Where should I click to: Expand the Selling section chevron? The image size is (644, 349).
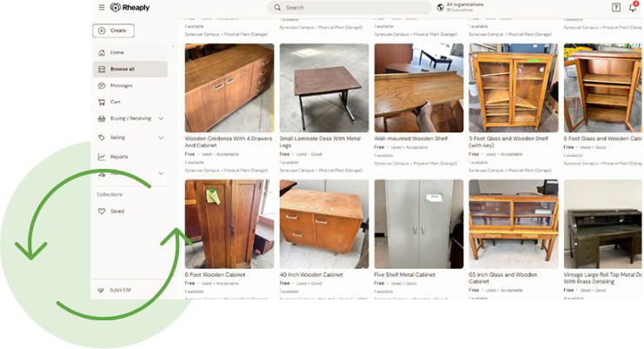pyautogui.click(x=161, y=138)
